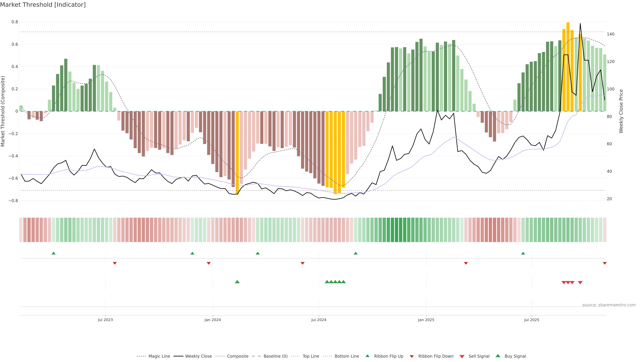
Task: Click Ribbon Flip Down legend triangle
Action: [412, 356]
